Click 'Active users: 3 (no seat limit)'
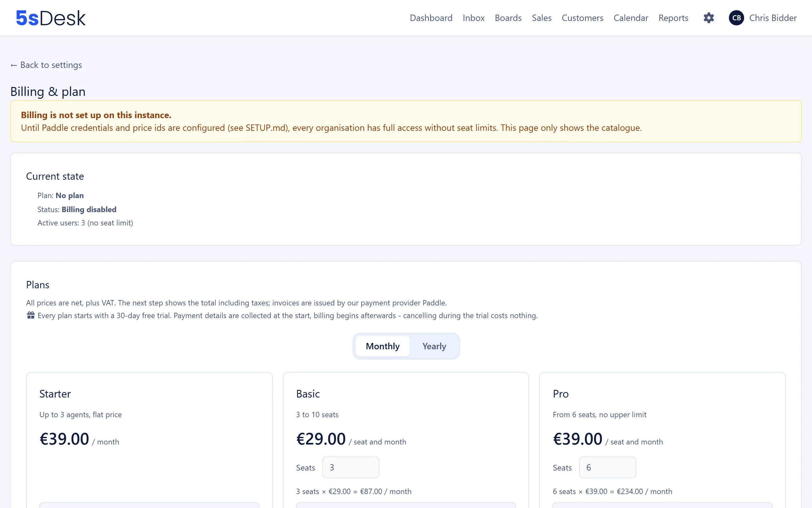 [x=85, y=223]
